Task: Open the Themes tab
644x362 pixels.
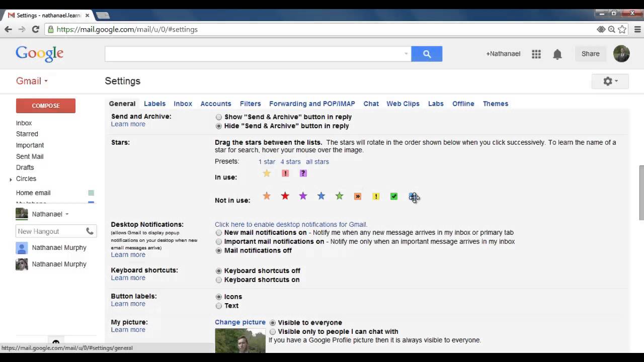Action: point(496,104)
